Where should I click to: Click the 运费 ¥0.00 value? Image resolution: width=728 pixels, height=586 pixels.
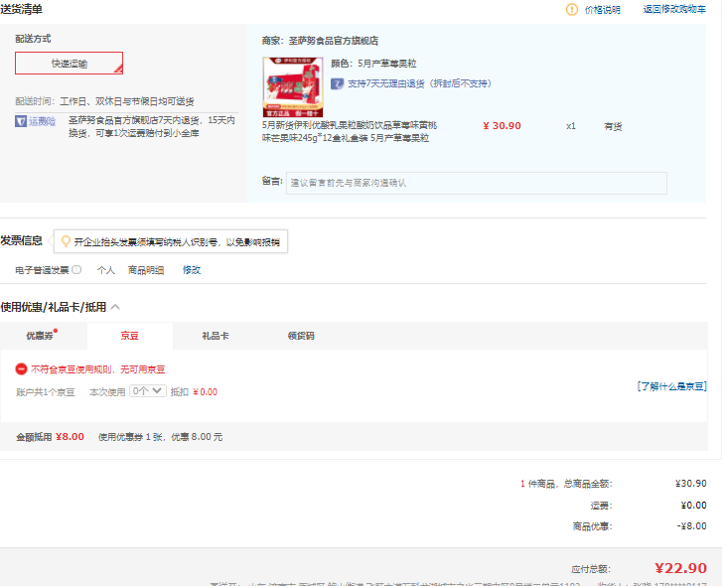click(x=693, y=506)
